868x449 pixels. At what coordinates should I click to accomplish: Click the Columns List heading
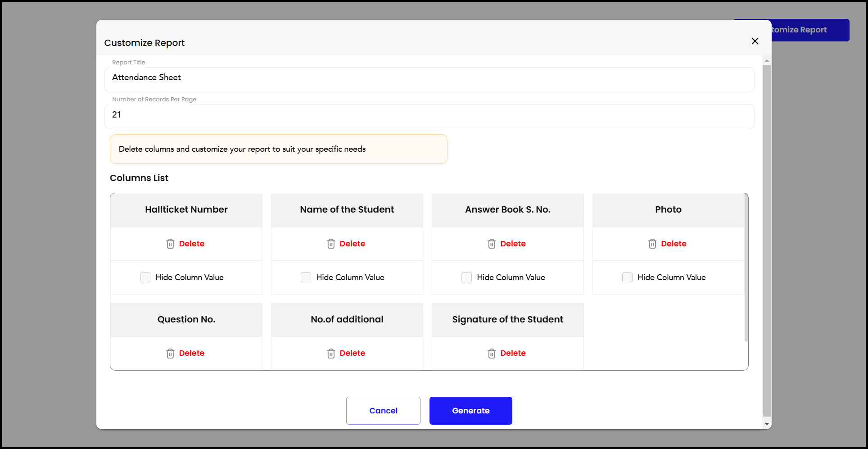click(x=139, y=178)
